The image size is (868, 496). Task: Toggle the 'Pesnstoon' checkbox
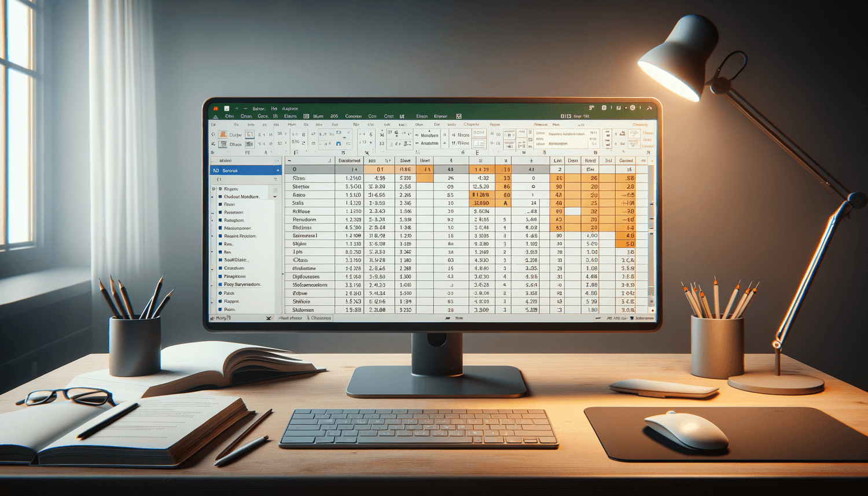coord(220,212)
